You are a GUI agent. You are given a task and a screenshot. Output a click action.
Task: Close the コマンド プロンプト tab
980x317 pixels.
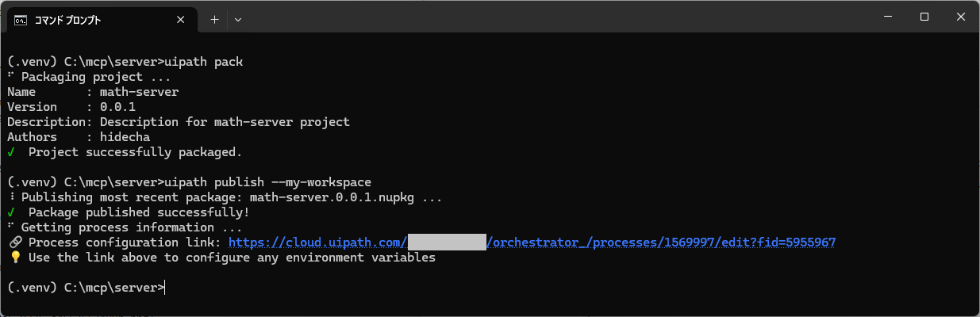(184, 20)
